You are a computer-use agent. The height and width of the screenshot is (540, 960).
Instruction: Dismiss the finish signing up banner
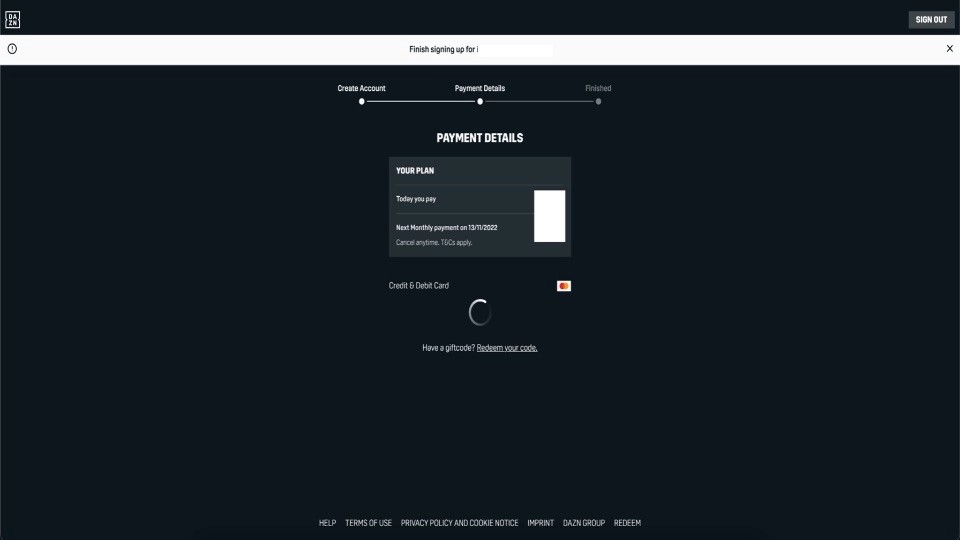click(x=950, y=48)
